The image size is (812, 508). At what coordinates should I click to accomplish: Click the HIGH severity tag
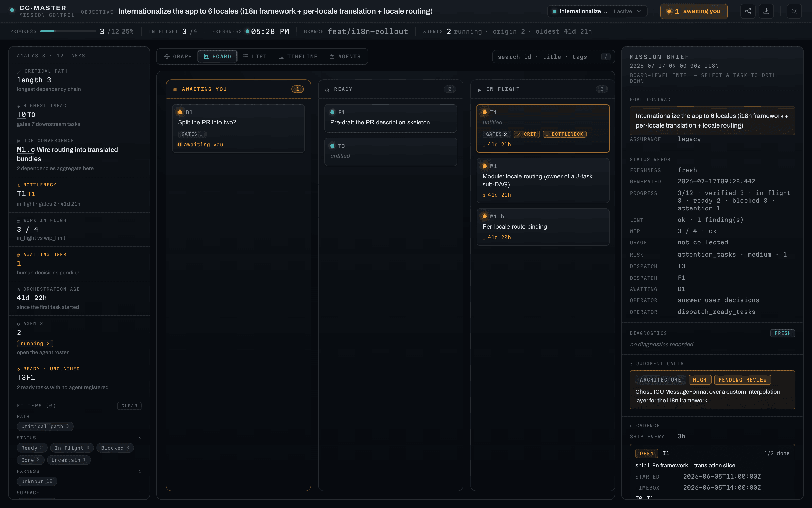coord(700,380)
